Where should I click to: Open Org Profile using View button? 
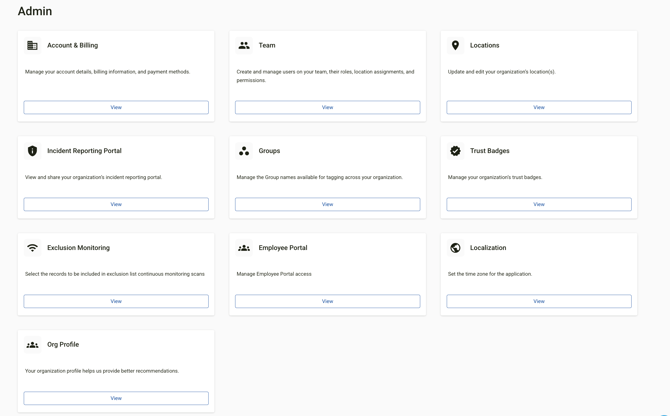[x=116, y=398]
